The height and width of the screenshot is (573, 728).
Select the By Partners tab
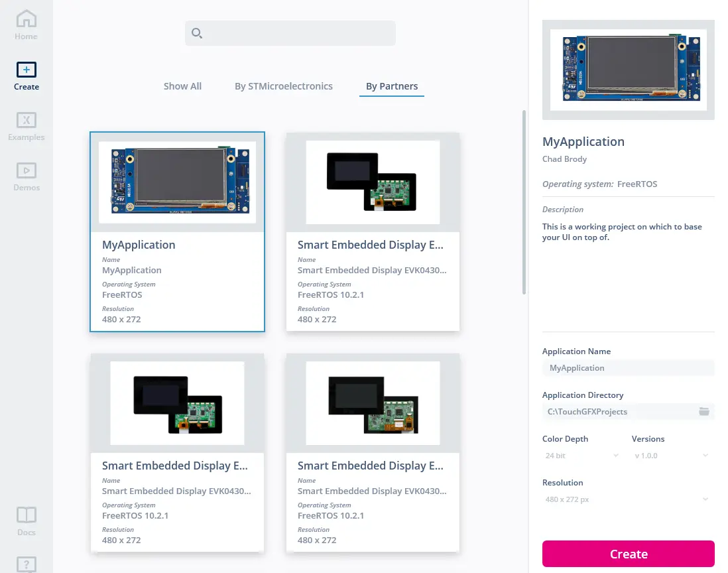pyautogui.click(x=392, y=86)
